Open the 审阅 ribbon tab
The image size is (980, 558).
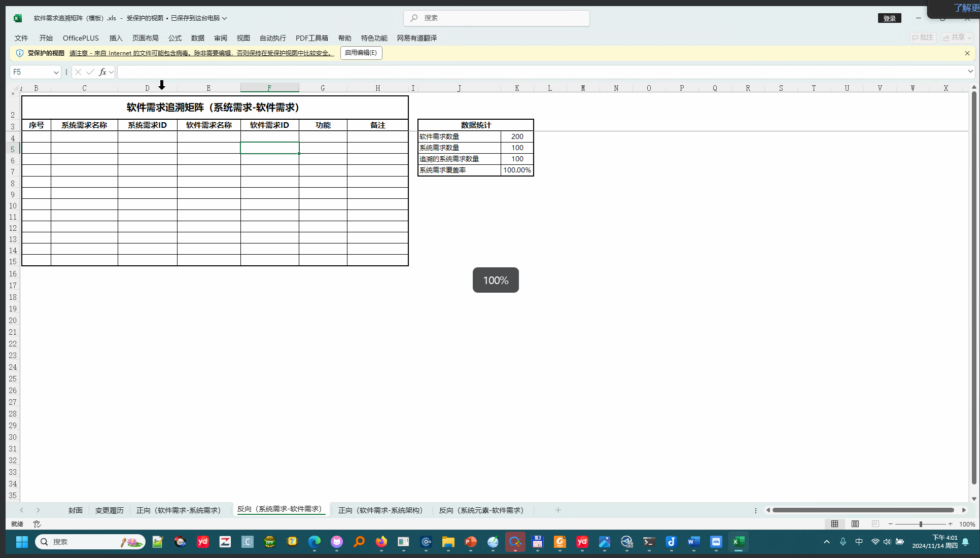coord(221,38)
